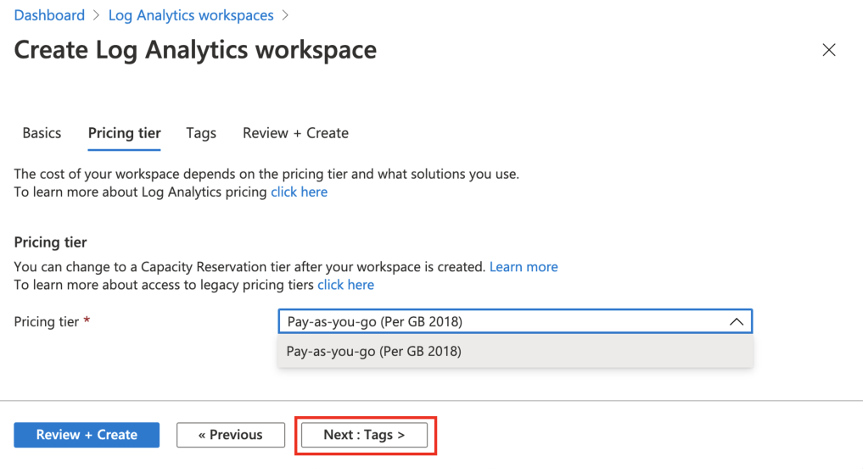Screen dimensions: 868x473
Task: Select the Pricing tier tab
Action: coord(124,133)
